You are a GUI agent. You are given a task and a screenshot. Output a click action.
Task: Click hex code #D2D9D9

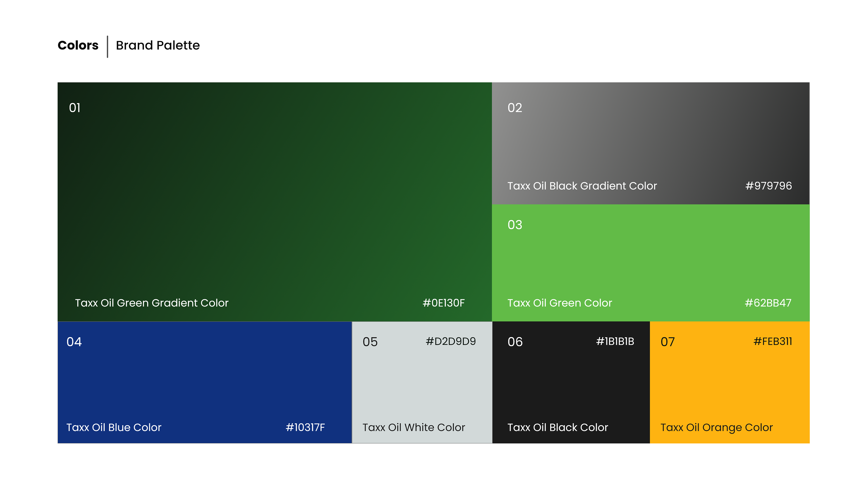(x=451, y=341)
